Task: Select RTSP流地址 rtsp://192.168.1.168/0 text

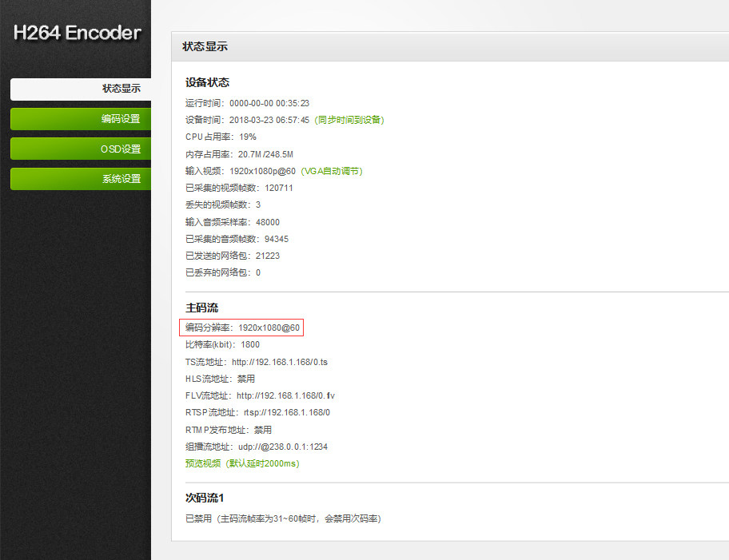Action: pyautogui.click(x=257, y=412)
